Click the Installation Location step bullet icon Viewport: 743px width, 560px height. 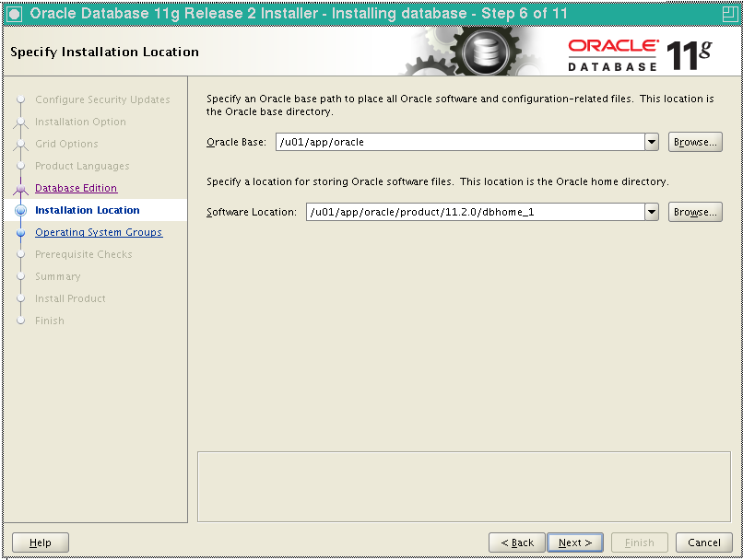pos(21,210)
